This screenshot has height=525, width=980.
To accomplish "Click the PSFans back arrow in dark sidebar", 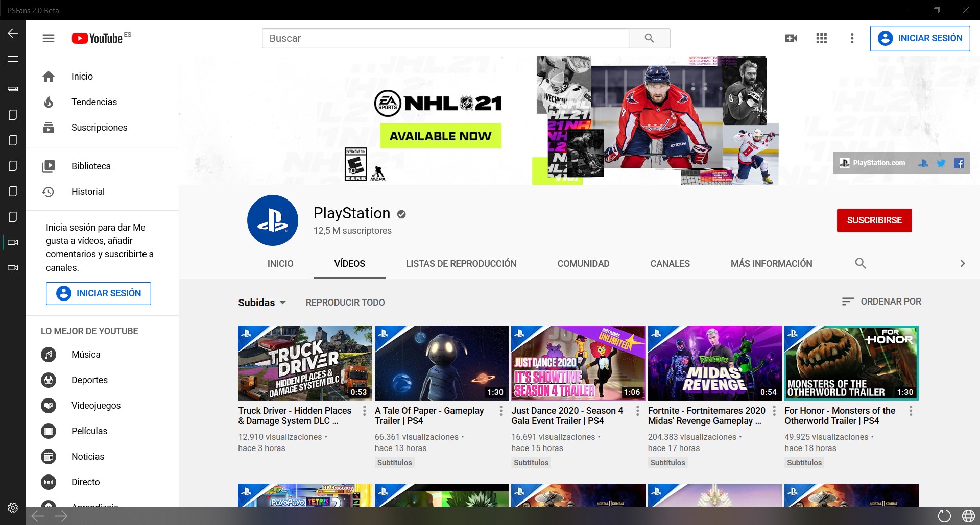I will click(x=13, y=33).
